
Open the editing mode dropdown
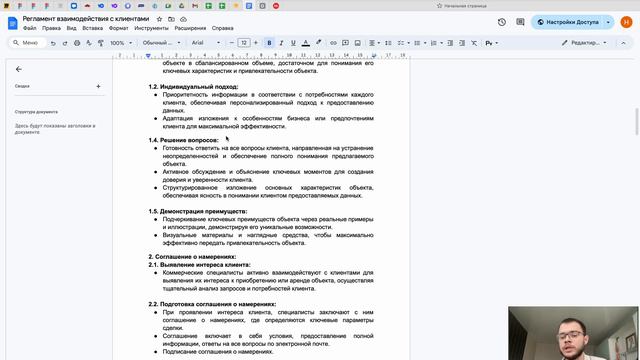point(584,43)
